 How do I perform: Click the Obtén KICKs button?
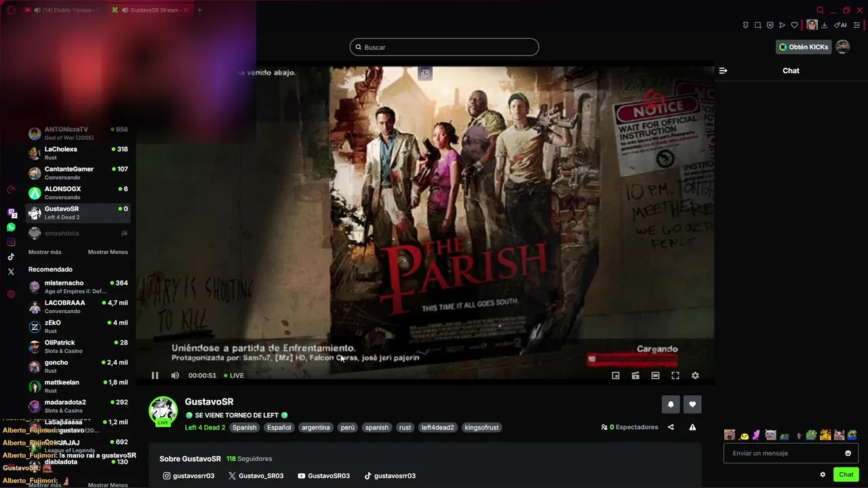pos(804,47)
